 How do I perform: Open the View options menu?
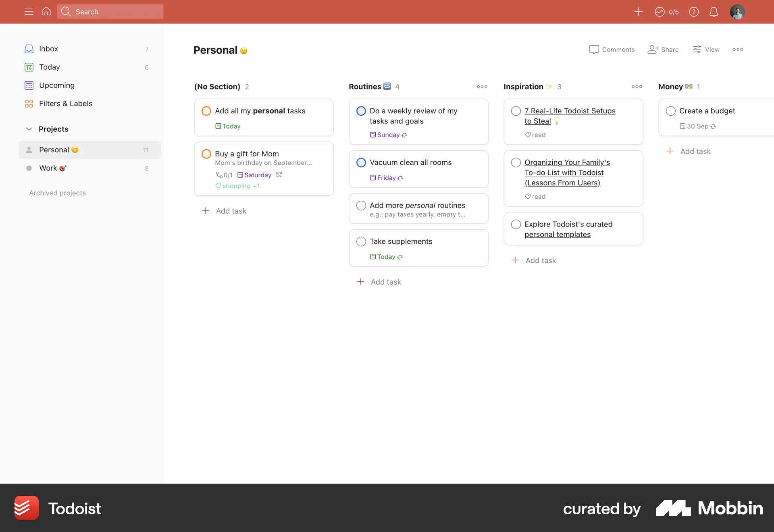coord(706,49)
